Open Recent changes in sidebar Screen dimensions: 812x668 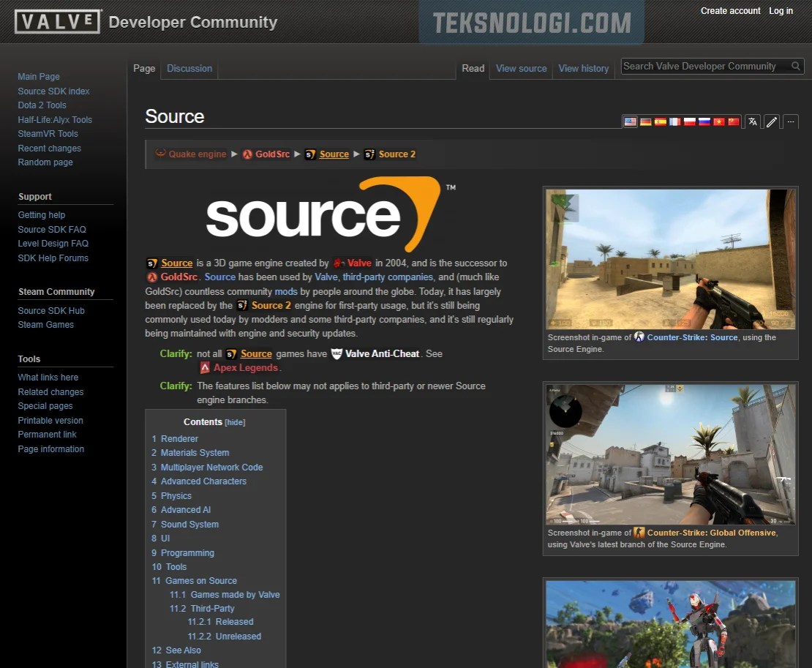pos(49,148)
